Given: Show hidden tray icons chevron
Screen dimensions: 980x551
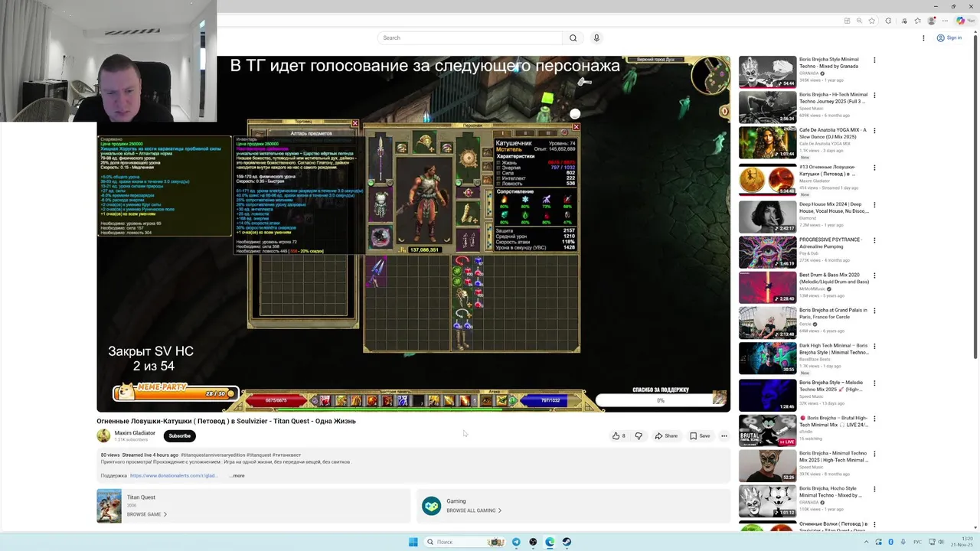Looking at the screenshot, I should pos(867,542).
